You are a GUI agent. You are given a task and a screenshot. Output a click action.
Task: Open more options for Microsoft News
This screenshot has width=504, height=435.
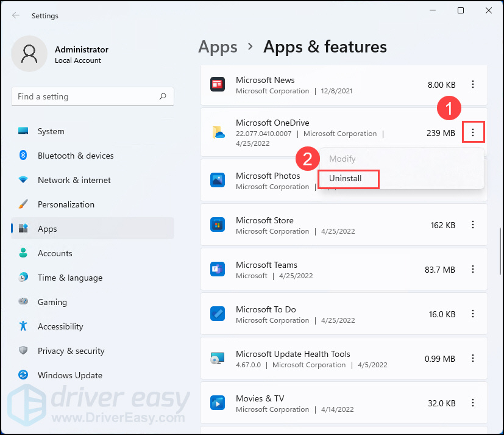point(473,84)
